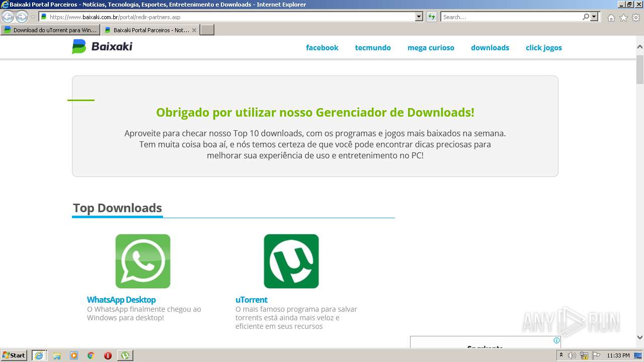Open Chrome from the taskbar
Image resolution: width=644 pixels, height=362 pixels.
91,355
